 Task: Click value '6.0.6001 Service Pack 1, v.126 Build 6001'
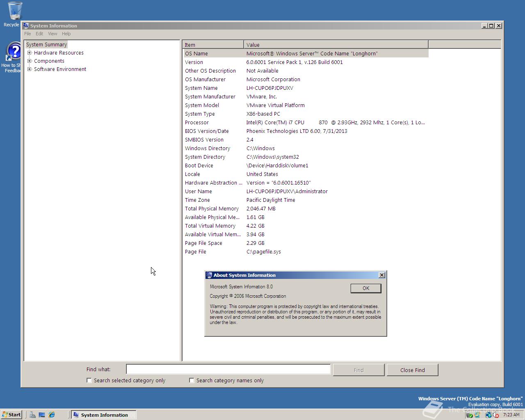[294, 62]
